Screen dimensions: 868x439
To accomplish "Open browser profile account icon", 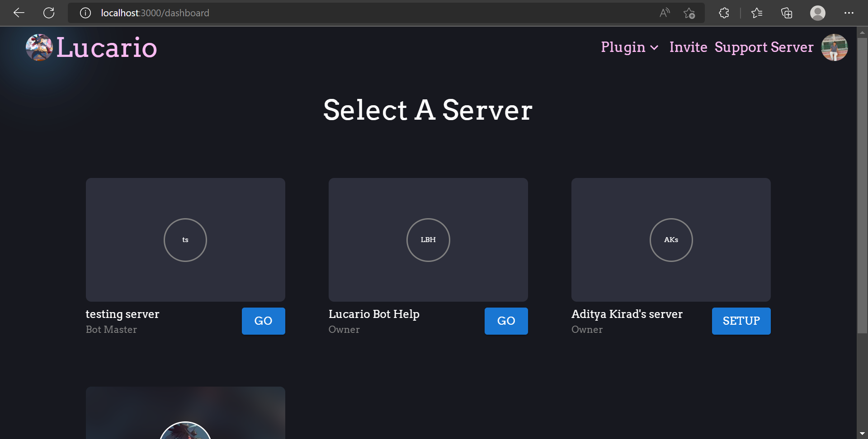I will click(818, 13).
